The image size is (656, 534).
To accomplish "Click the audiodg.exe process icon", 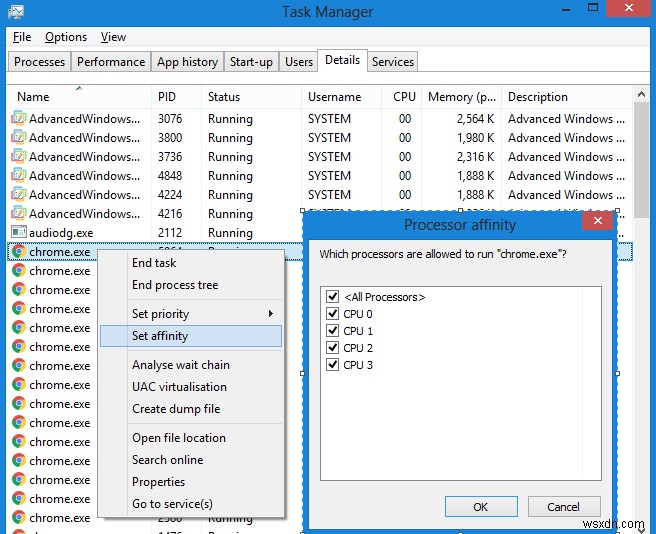I will pyautogui.click(x=18, y=232).
